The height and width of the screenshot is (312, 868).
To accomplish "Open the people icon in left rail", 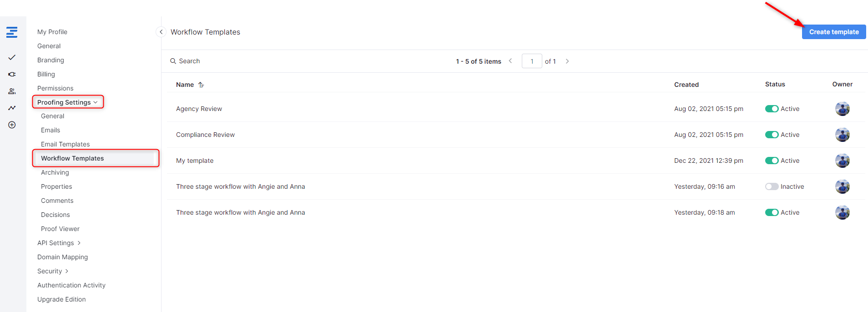I will (12, 91).
